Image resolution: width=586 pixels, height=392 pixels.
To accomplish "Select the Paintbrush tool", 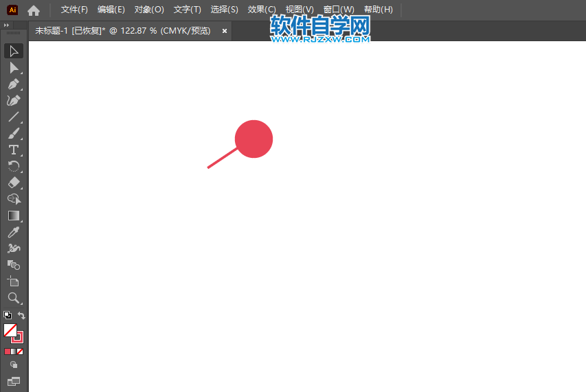I will (14, 134).
